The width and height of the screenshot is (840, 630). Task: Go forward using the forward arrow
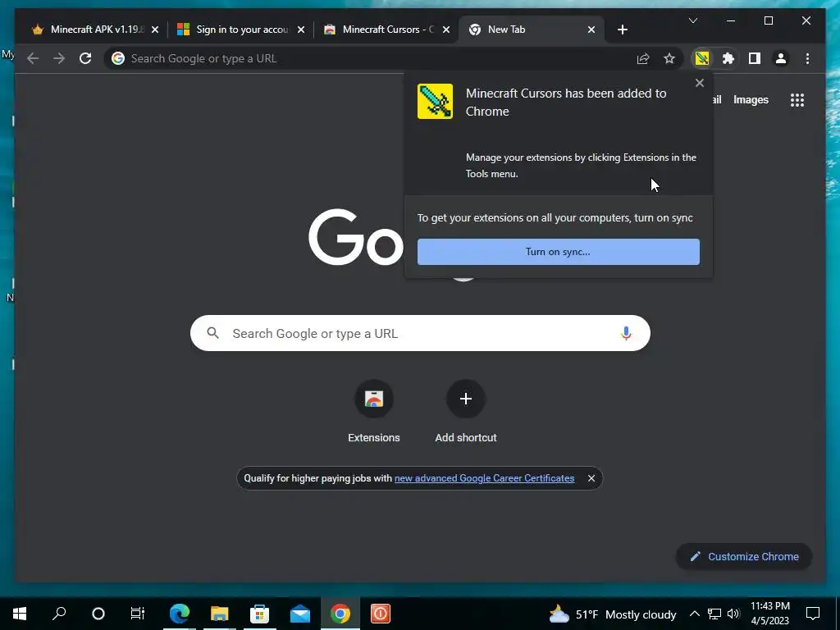tap(59, 58)
